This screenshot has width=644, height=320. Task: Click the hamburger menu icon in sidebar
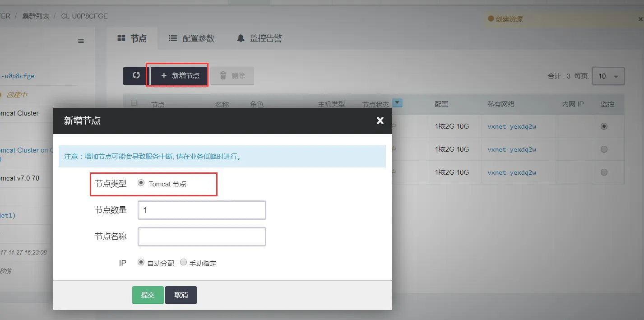pyautogui.click(x=81, y=41)
